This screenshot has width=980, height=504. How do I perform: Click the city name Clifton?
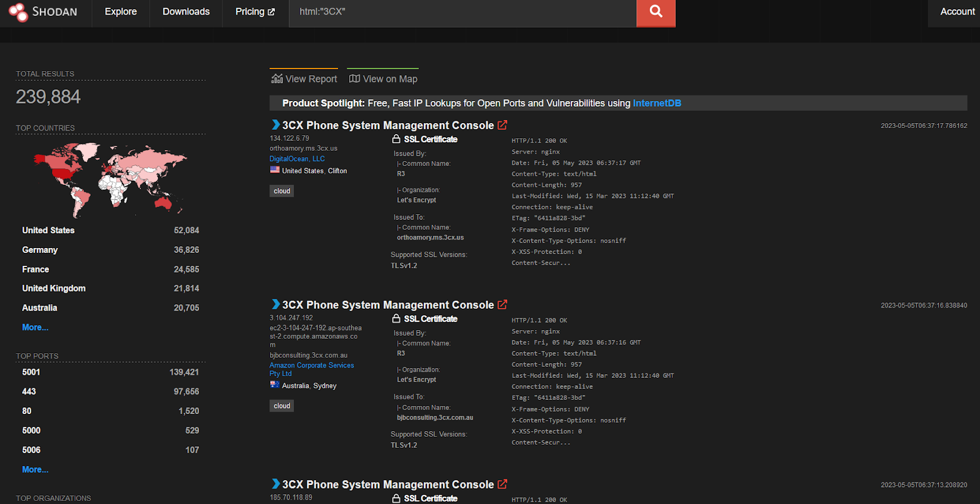pyautogui.click(x=337, y=171)
